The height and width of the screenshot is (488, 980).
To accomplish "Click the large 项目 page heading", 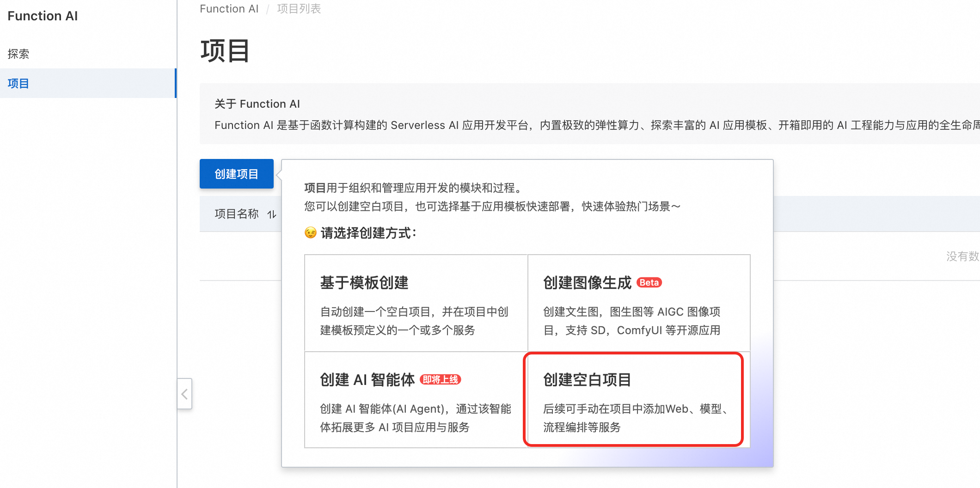I will pos(225,51).
